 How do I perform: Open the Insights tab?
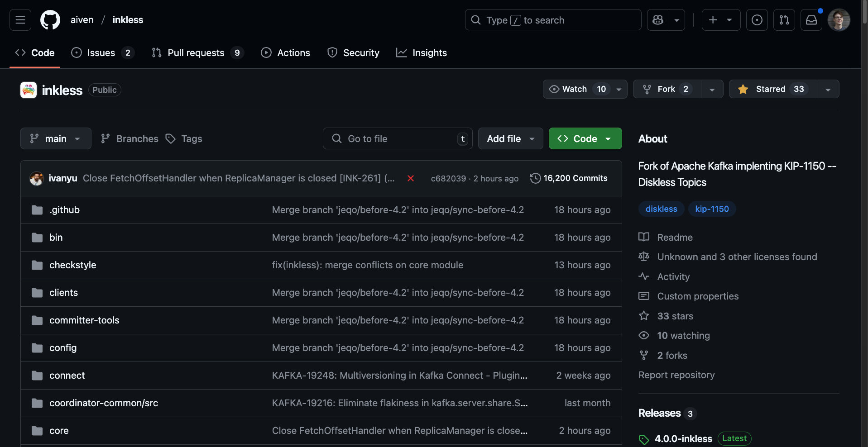click(422, 53)
